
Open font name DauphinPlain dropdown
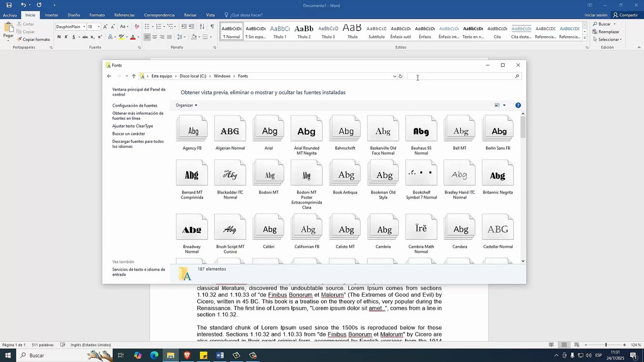click(84, 26)
